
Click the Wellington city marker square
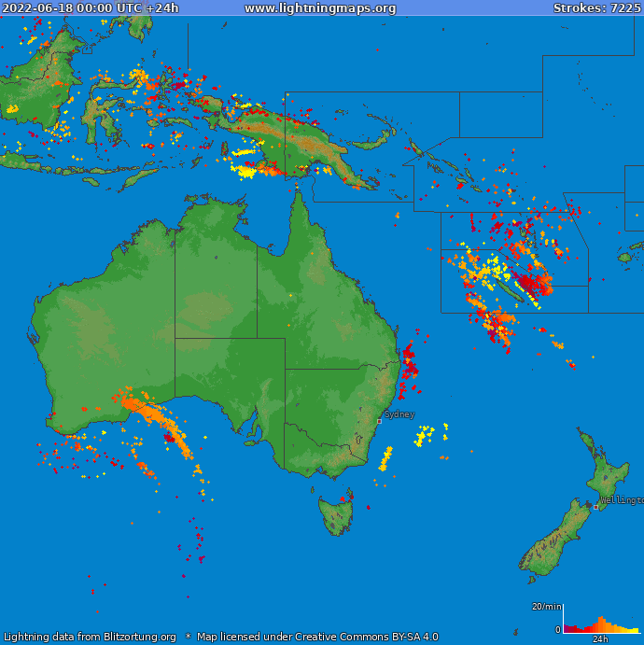point(596,507)
